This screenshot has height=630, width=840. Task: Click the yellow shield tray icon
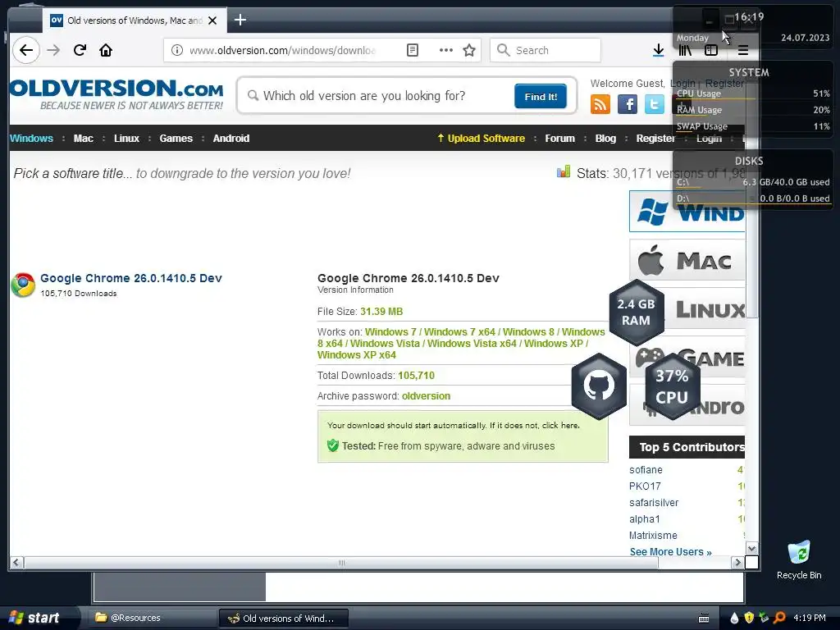[x=749, y=619]
